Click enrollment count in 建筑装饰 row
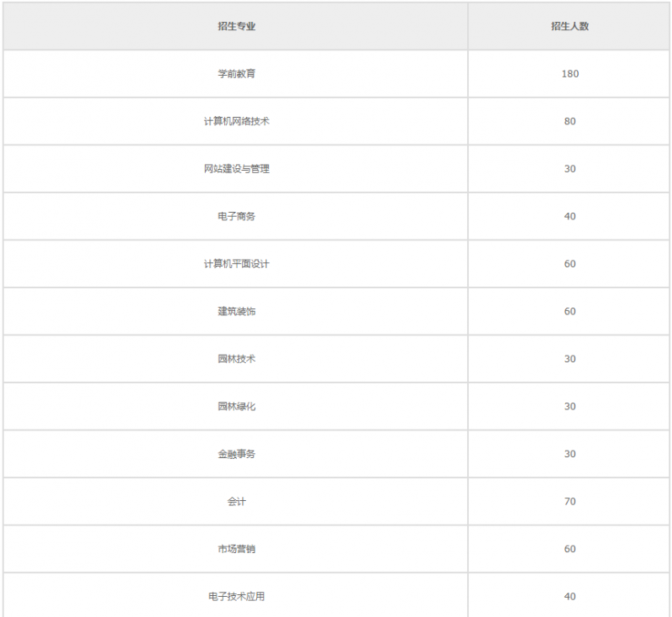 point(570,311)
